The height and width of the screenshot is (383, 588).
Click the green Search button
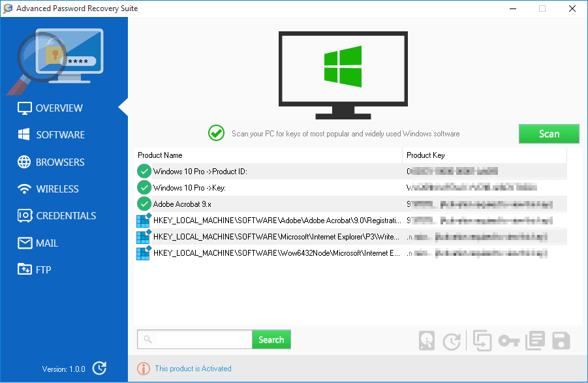coord(271,339)
